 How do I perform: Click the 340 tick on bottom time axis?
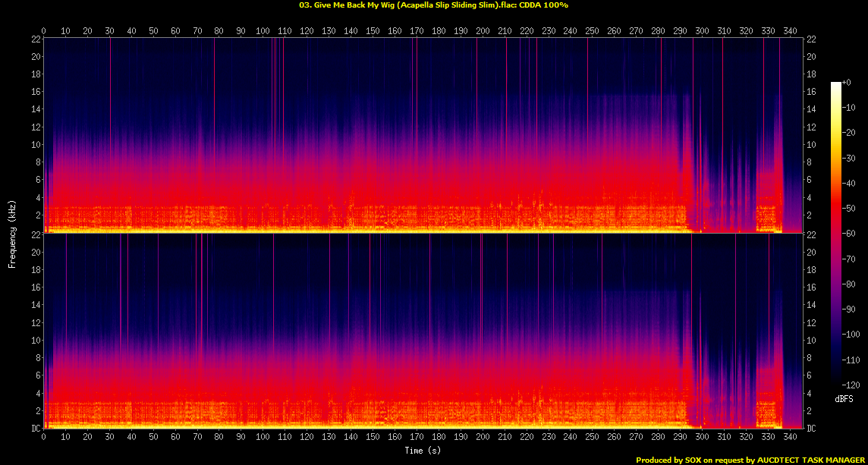point(790,437)
